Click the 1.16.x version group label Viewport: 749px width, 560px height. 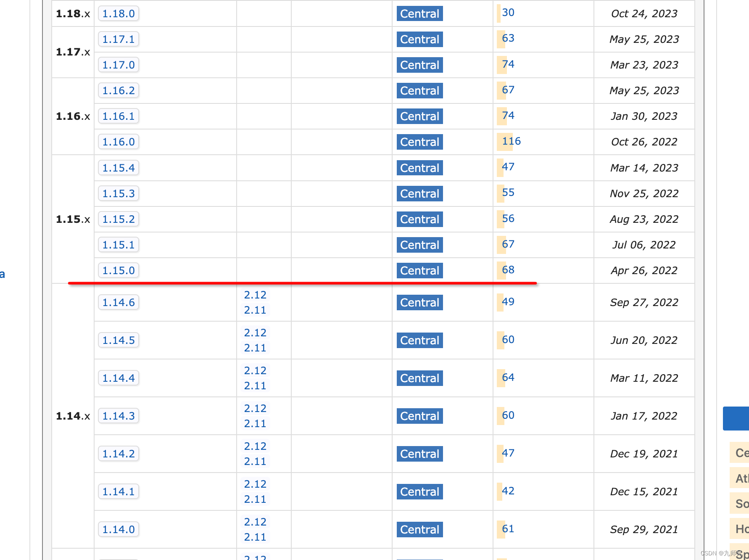73,116
